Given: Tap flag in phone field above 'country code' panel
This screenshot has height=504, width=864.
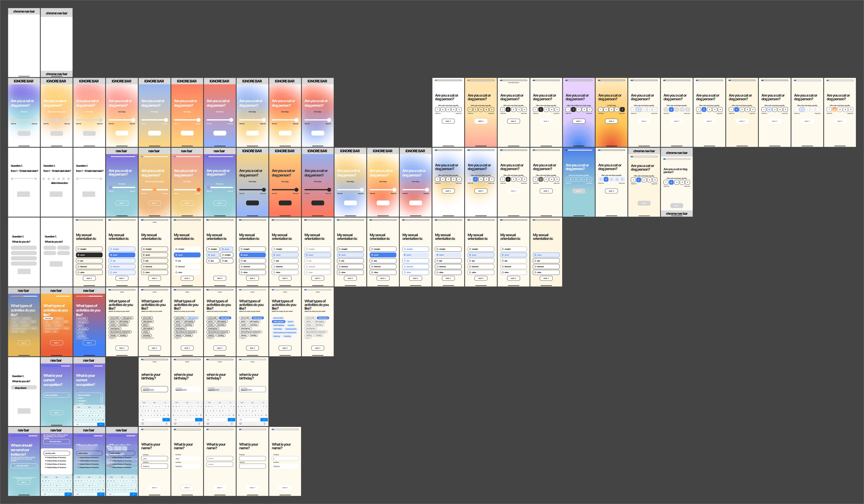Looking at the screenshot, I should click(46, 442).
